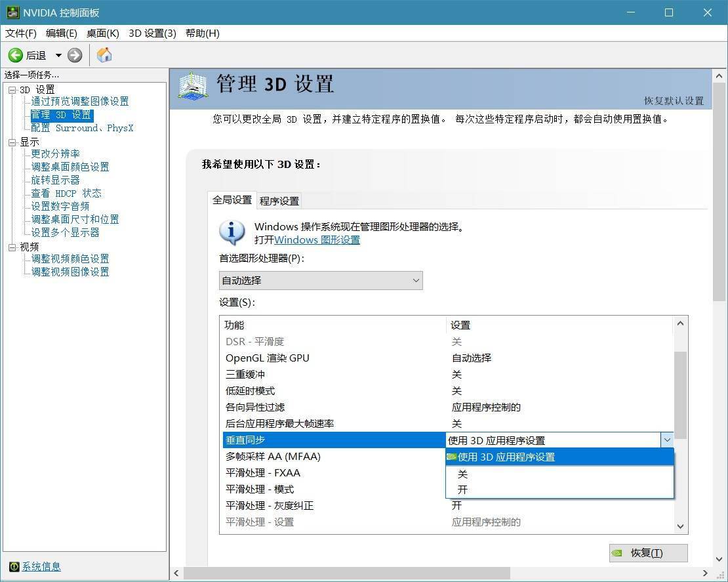Choose 开 in the 垂直同步 dropdown list

[x=559, y=489]
